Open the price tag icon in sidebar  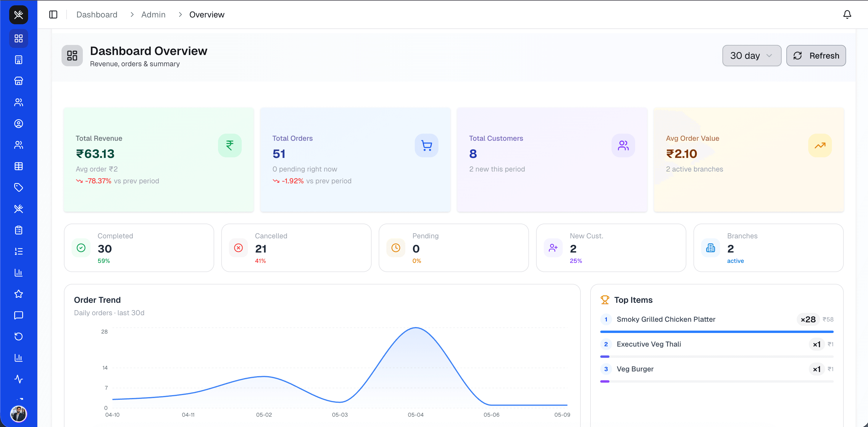19,187
